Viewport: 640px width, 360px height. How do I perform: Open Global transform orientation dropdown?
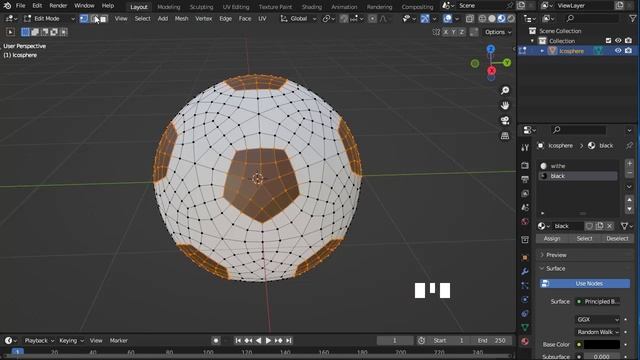tap(298, 19)
